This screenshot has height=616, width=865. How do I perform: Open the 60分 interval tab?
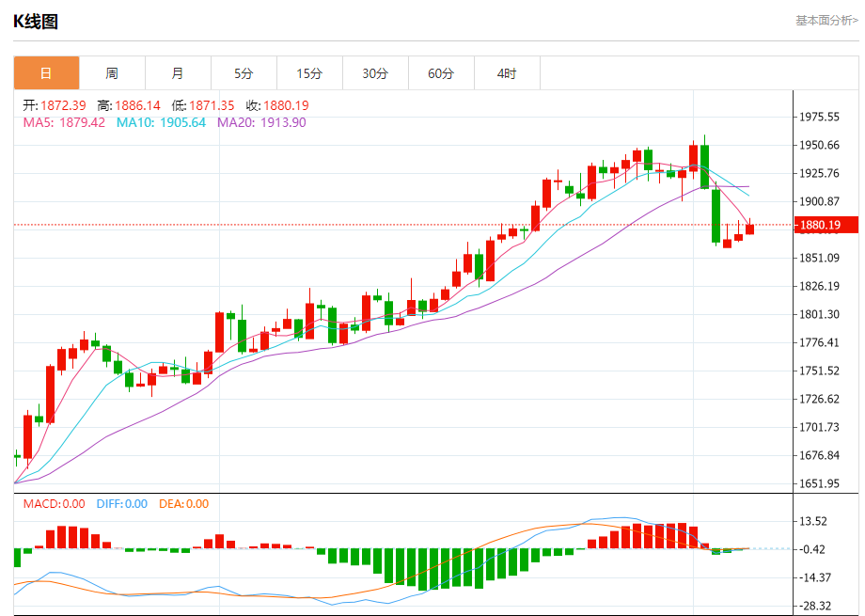click(x=441, y=72)
